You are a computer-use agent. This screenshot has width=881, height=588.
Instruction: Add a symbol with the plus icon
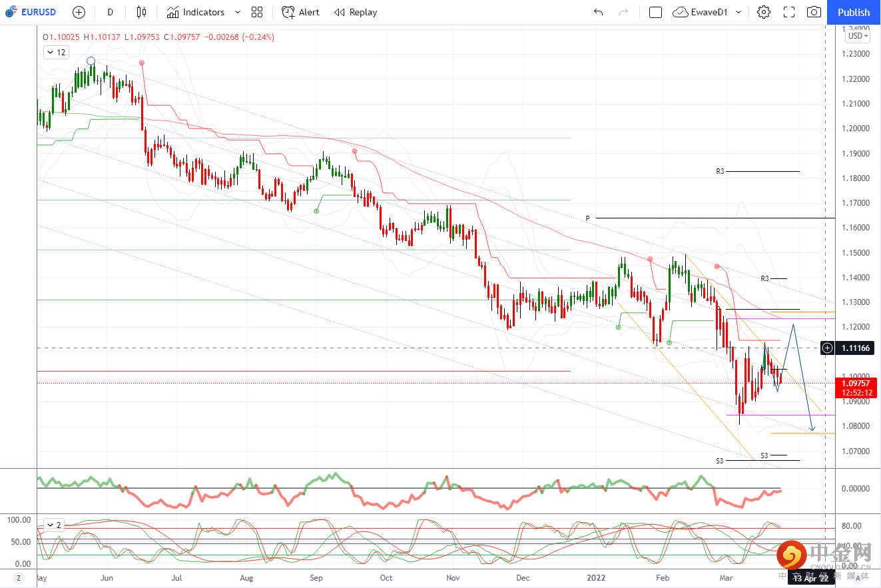click(x=79, y=12)
